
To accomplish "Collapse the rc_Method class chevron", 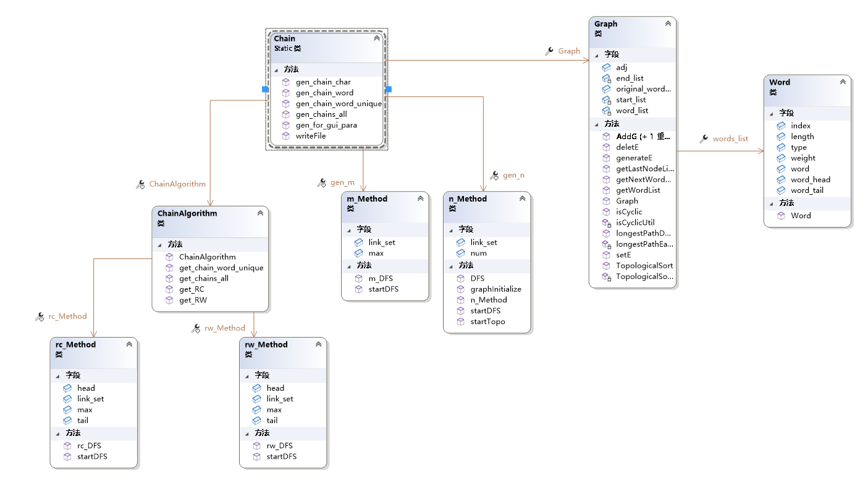I will tap(129, 344).
